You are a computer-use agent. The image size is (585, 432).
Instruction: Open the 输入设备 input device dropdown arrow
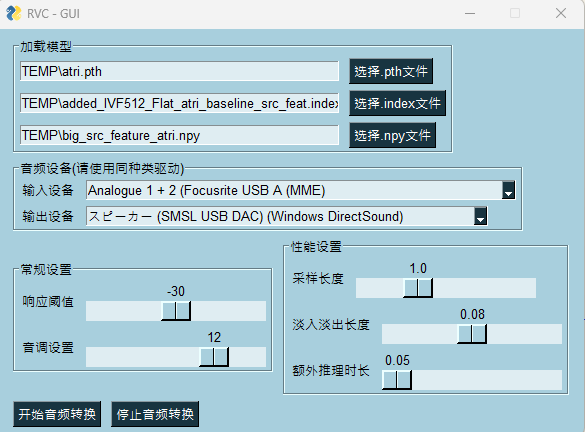point(508,190)
